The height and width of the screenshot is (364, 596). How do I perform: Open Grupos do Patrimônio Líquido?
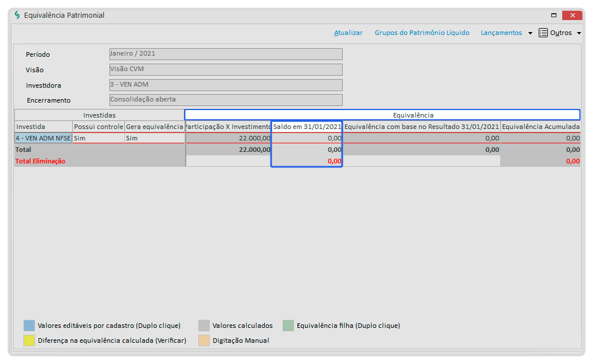click(x=422, y=33)
